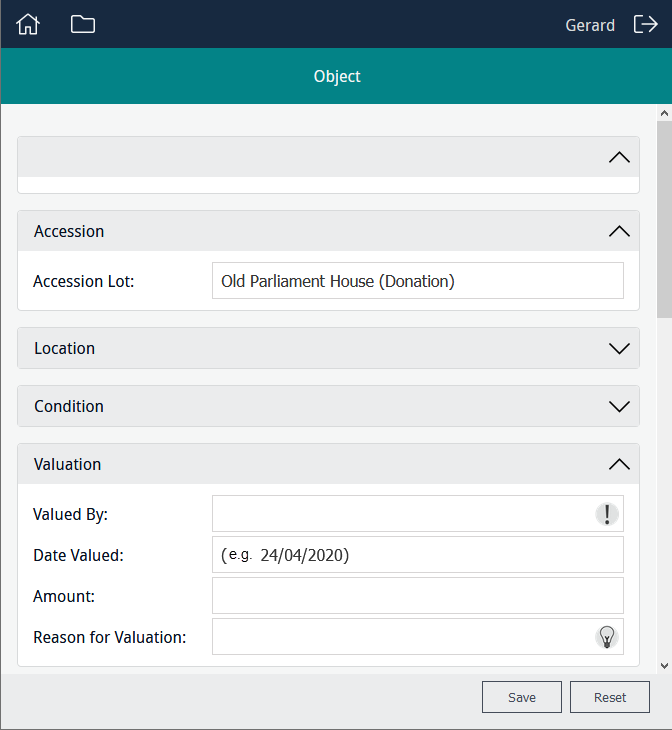Collapse the Valuation section

coord(619,464)
